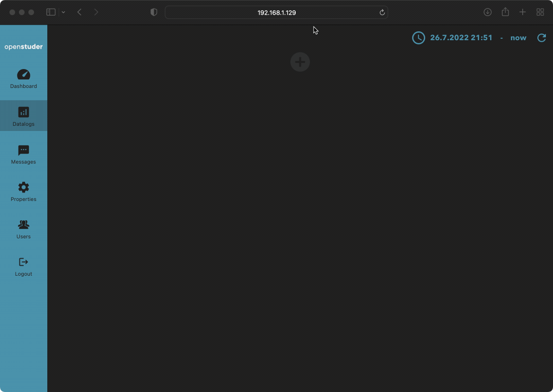The image size is (553, 392).
Task: Add a new datalog with plus button
Action: click(x=300, y=62)
